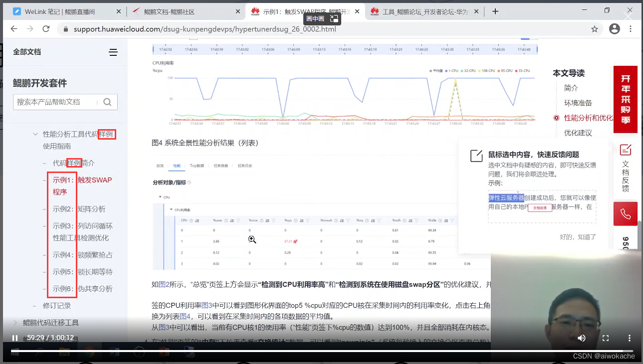Reload the browser page
This screenshot has width=643, height=364.
tap(46, 29)
